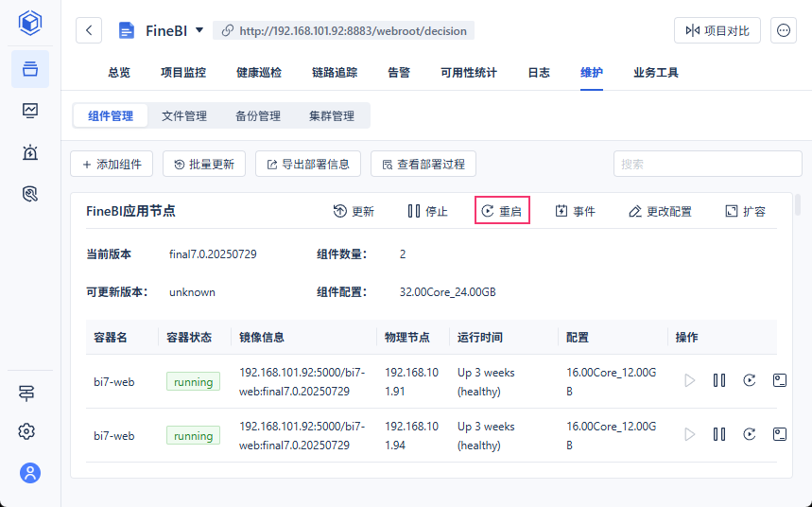This screenshot has height=507, width=812.
Task: Switch to the 健康巡检 tab
Action: click(259, 73)
